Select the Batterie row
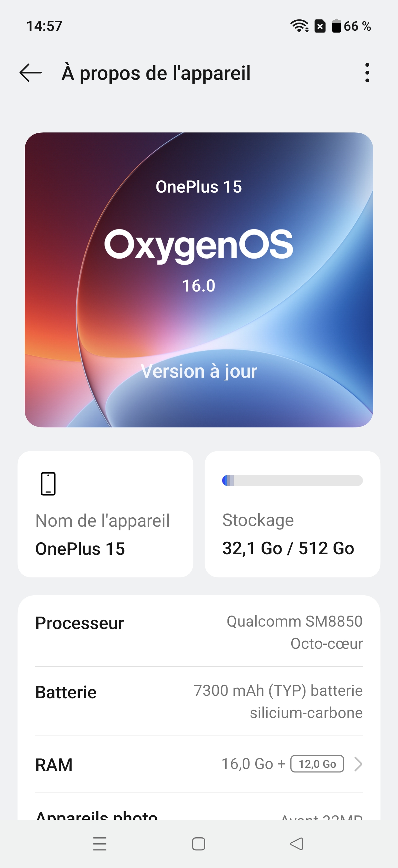398x868 pixels. coord(199,701)
